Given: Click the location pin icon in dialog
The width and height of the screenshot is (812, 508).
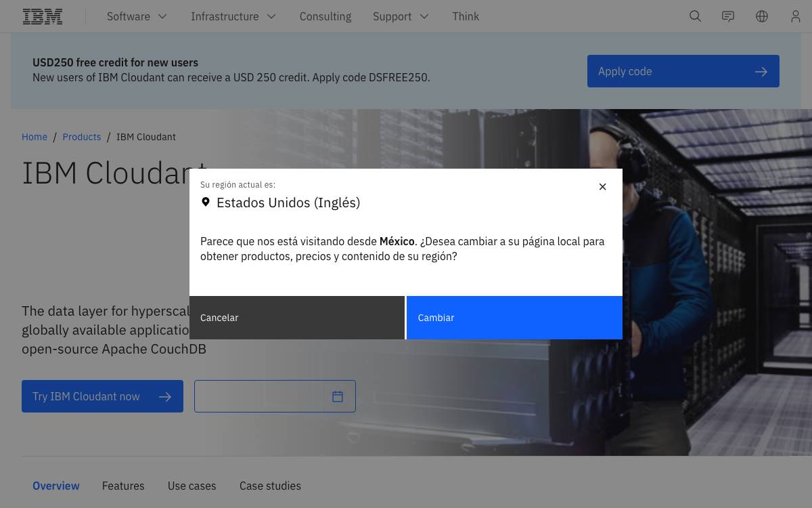Looking at the screenshot, I should point(206,203).
